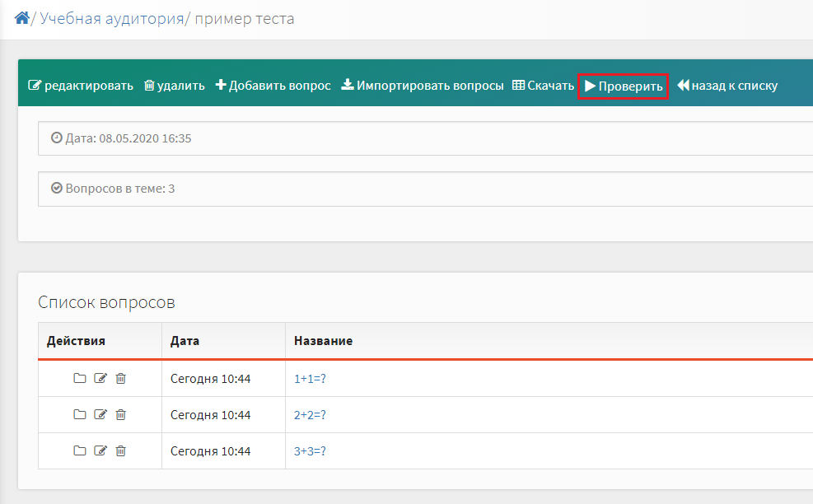
Task: Open folder icon for question 3+3=?
Action: click(x=79, y=450)
